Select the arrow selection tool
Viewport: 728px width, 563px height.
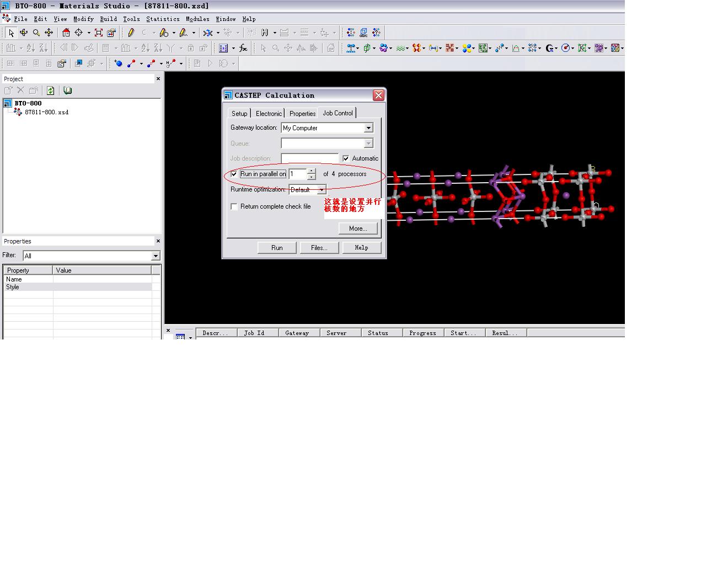tap(11, 33)
